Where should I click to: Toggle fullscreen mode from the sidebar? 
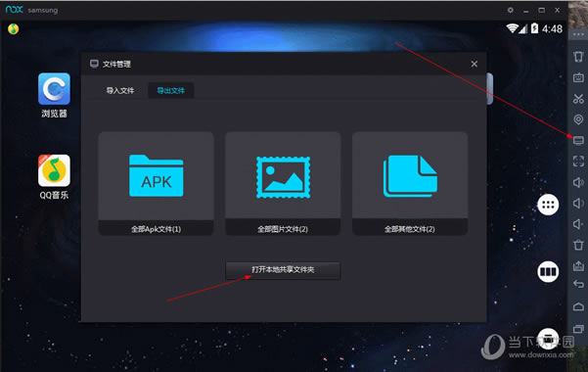[x=578, y=162]
